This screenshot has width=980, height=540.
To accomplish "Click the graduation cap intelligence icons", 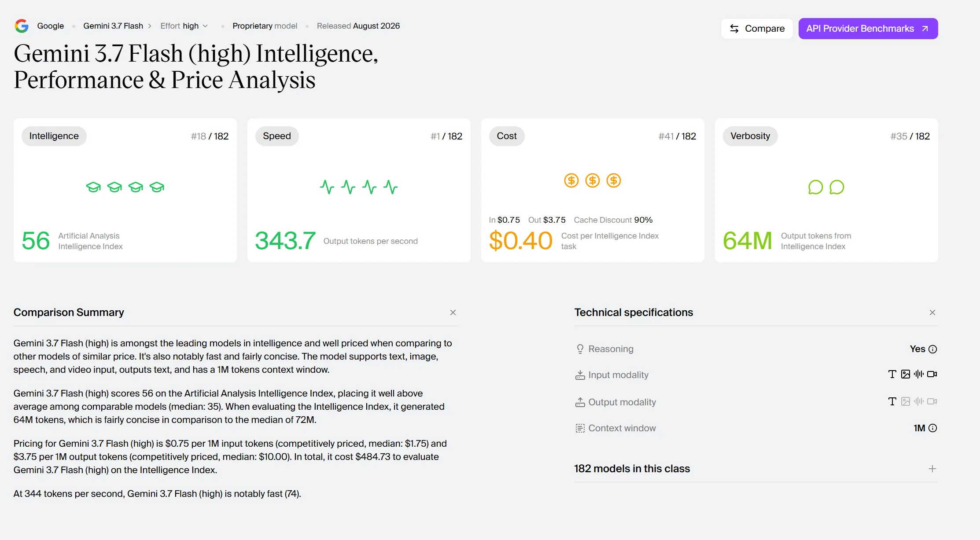I will click(125, 187).
